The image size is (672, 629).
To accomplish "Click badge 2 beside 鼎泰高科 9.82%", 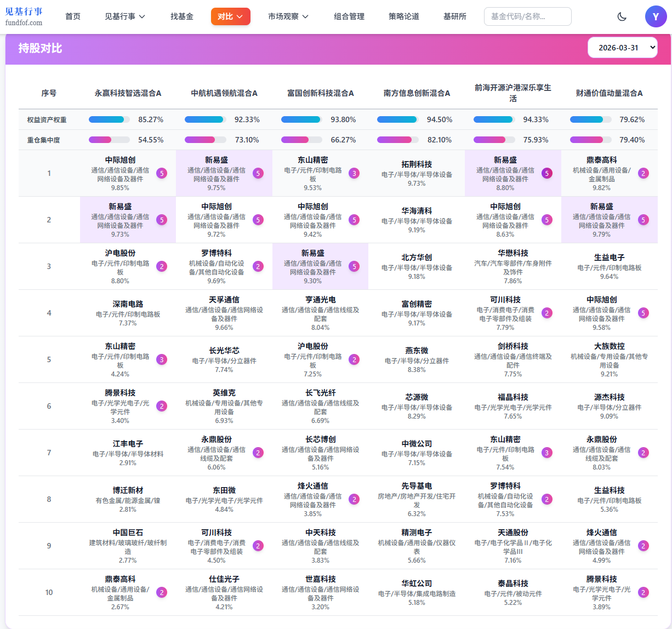I will [643, 173].
